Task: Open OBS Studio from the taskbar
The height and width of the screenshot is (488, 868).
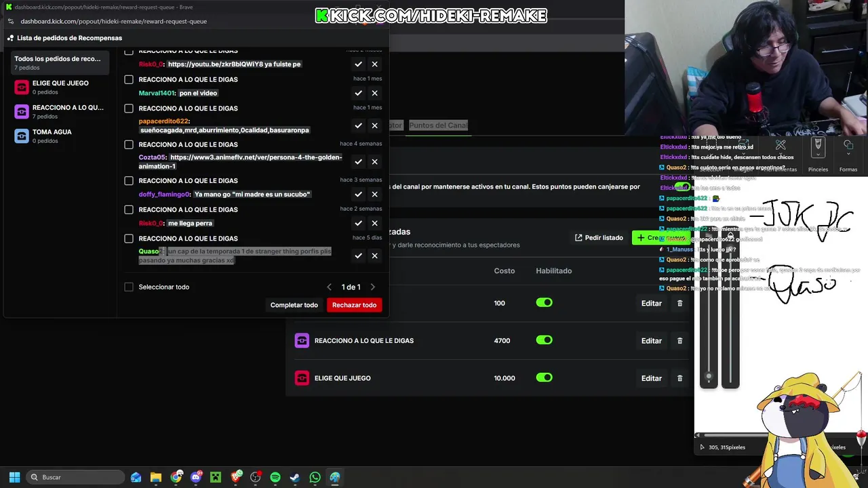Action: 255,477
